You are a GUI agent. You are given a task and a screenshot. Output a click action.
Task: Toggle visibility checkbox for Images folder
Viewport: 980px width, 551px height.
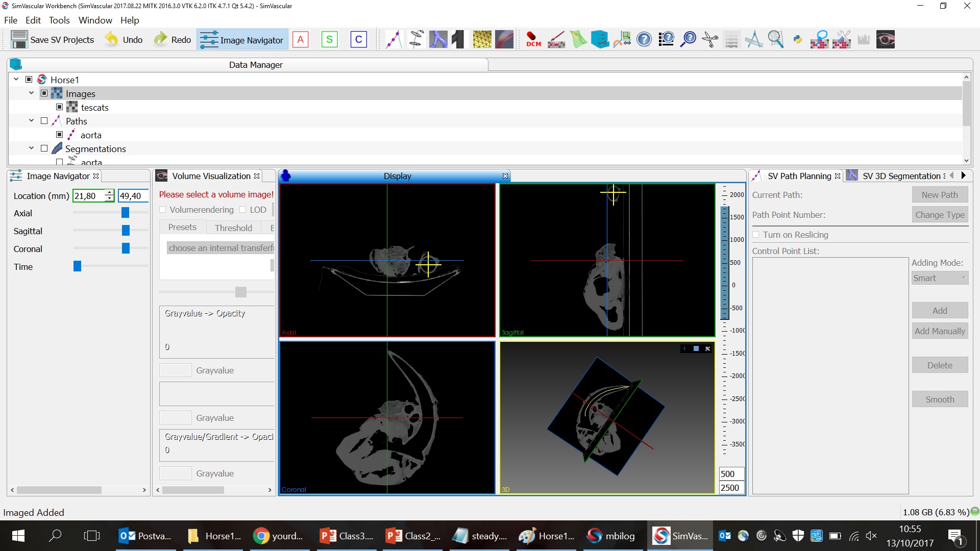click(x=44, y=93)
